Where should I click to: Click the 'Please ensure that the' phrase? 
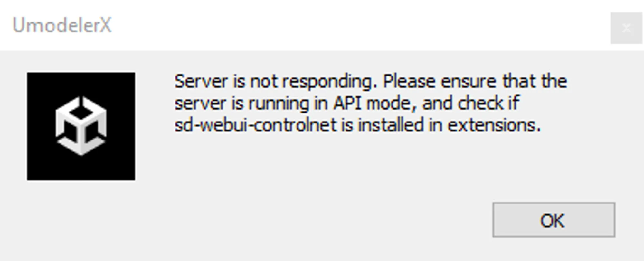tap(475, 81)
